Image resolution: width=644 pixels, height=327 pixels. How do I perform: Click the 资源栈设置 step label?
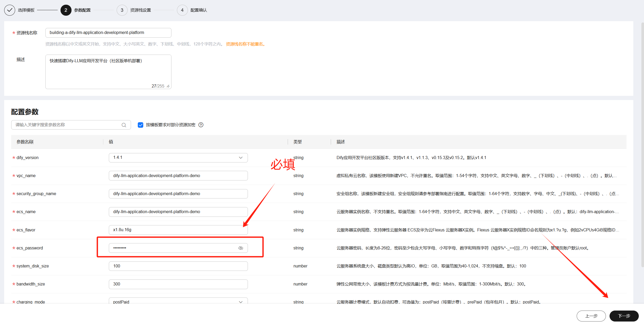click(x=140, y=10)
